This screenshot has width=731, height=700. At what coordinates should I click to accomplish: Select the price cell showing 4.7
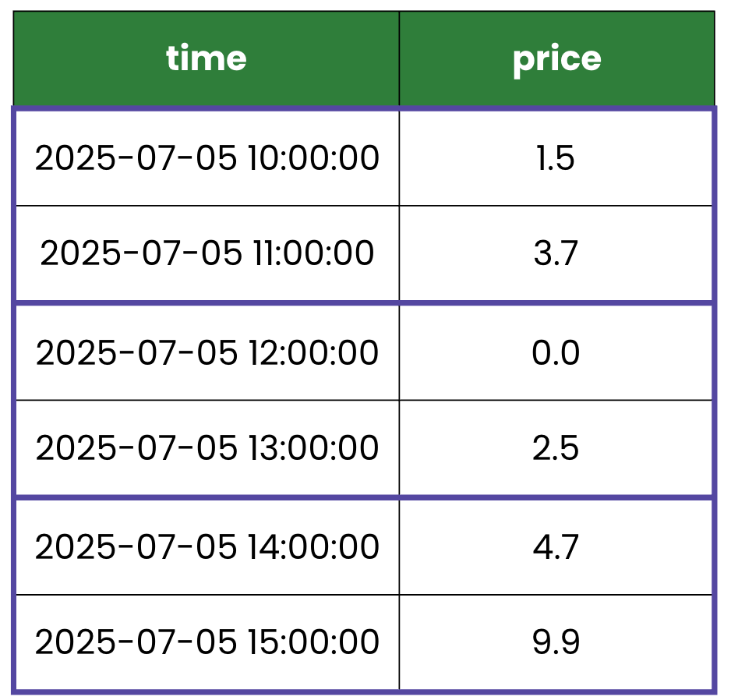(556, 546)
